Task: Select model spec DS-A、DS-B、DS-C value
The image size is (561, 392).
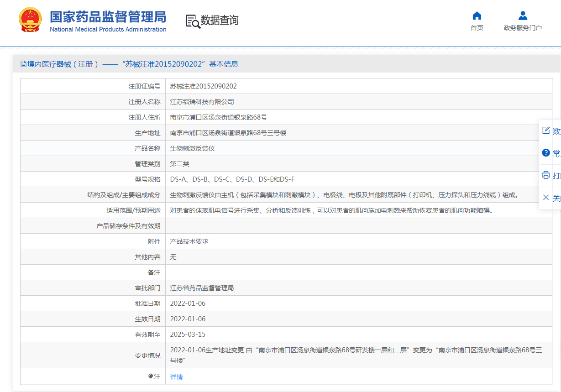Action: point(232,179)
